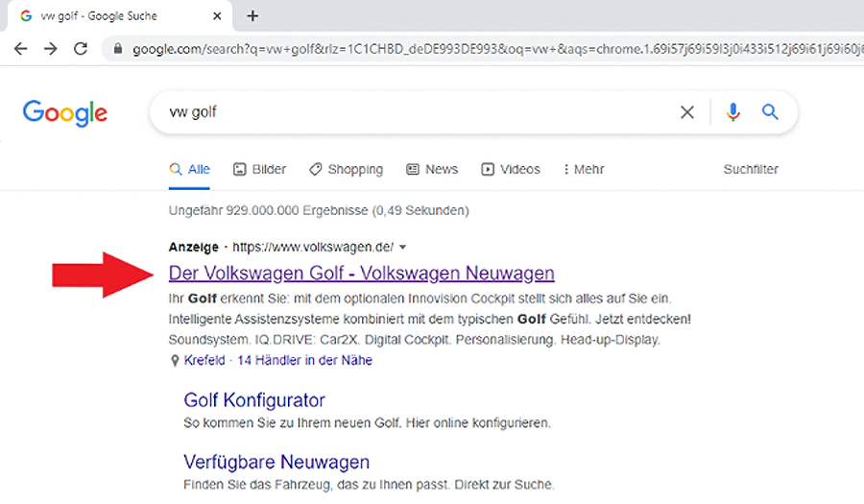This screenshot has height=504, width=864.
Task: Select the Alle results tab
Action: (189, 170)
